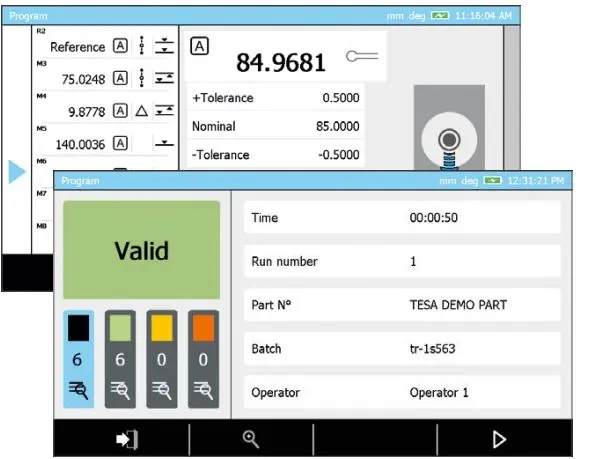Click the magnifier zoom icon in bottom bar
The image size is (598, 459).
pyautogui.click(x=251, y=439)
